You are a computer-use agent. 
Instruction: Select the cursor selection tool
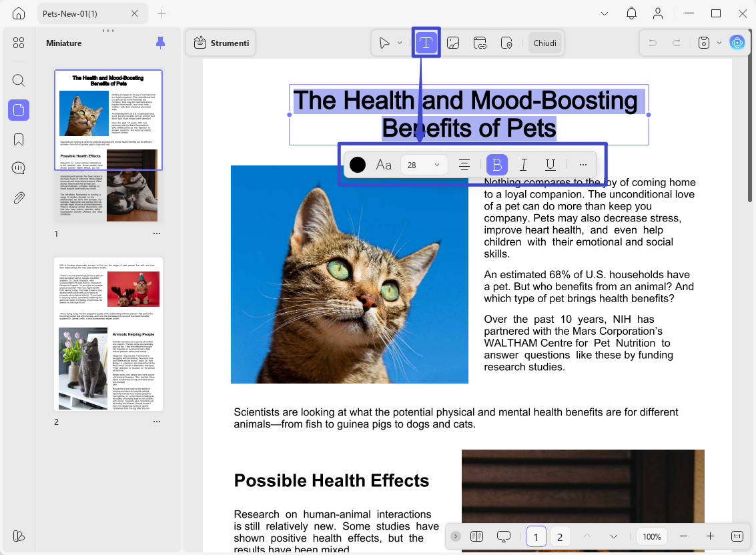coord(384,43)
